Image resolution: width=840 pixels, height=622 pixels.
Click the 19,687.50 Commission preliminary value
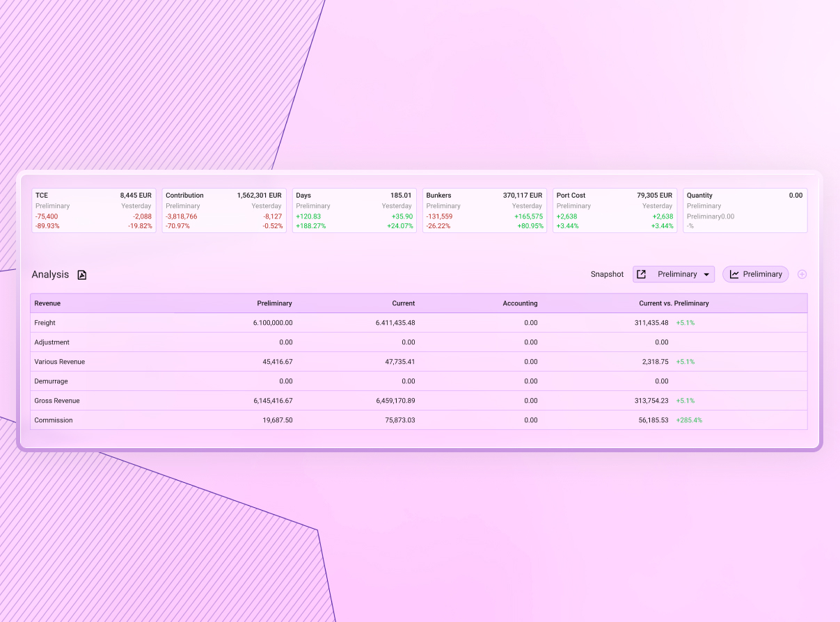click(x=277, y=420)
